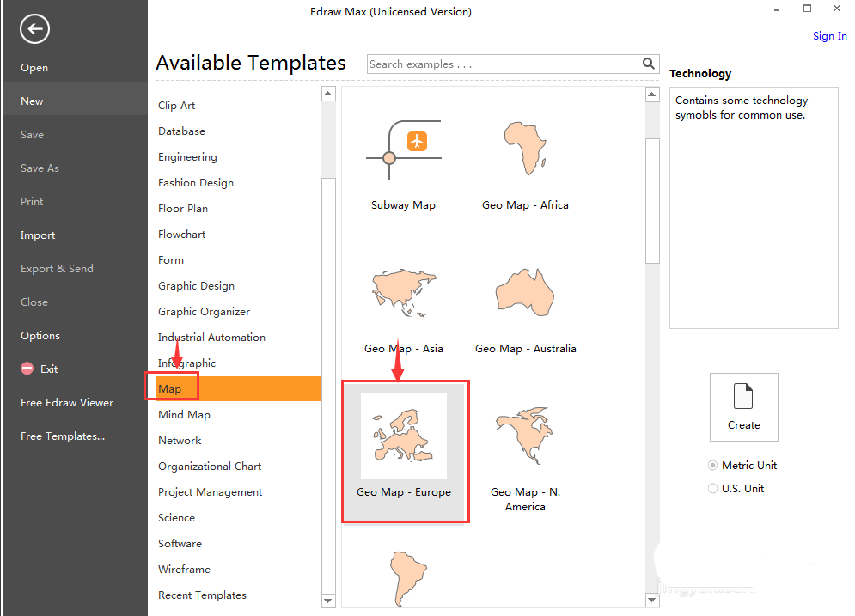Viewport: 855px width, 616px height.
Task: Open the Import menu item
Action: [38, 235]
